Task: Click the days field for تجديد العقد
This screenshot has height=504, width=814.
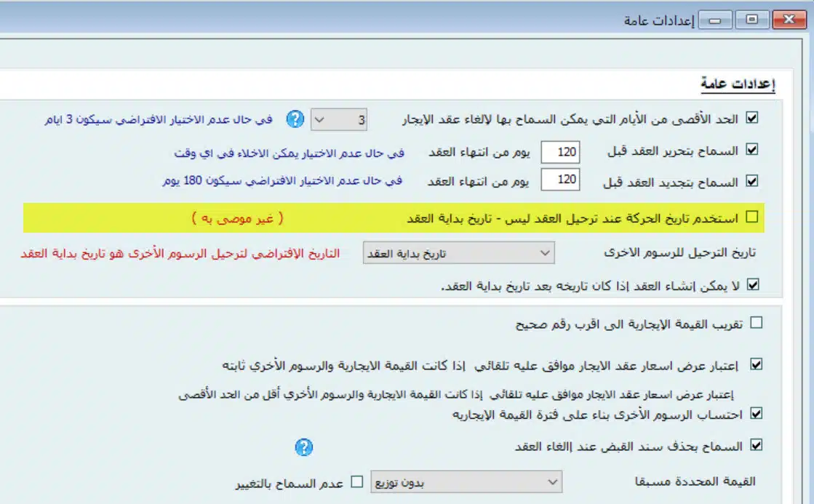Action: pos(560,180)
